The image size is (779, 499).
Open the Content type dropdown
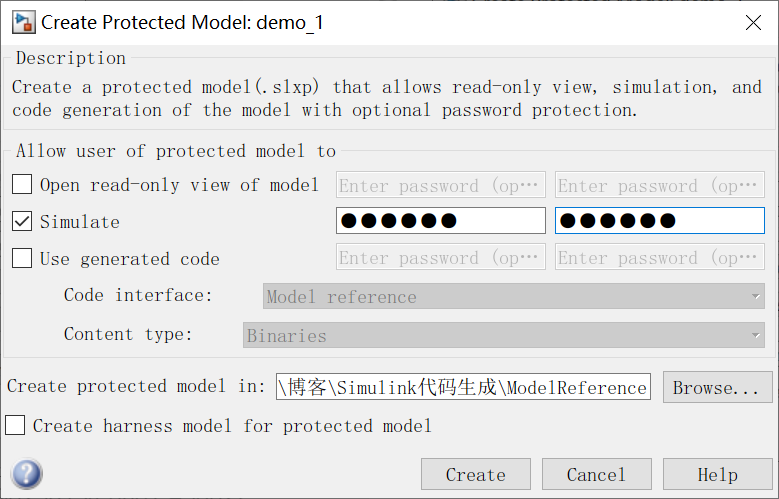click(x=503, y=335)
